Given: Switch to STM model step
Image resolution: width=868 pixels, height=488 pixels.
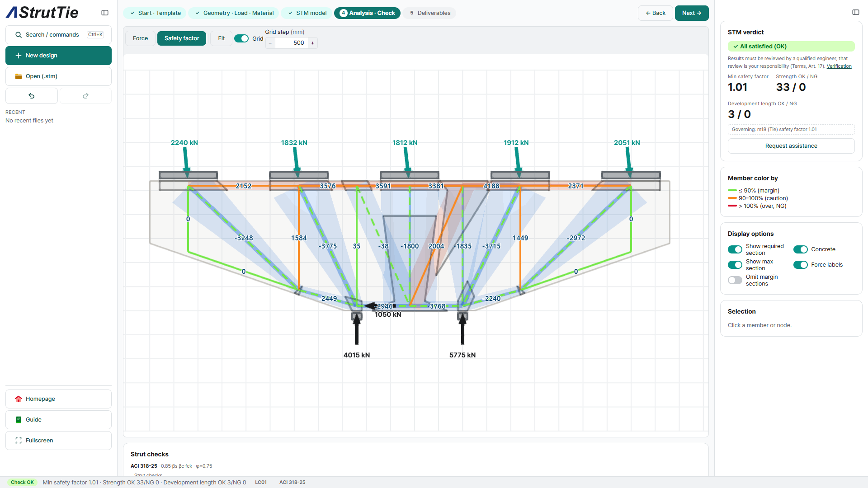Looking at the screenshot, I should pos(307,13).
